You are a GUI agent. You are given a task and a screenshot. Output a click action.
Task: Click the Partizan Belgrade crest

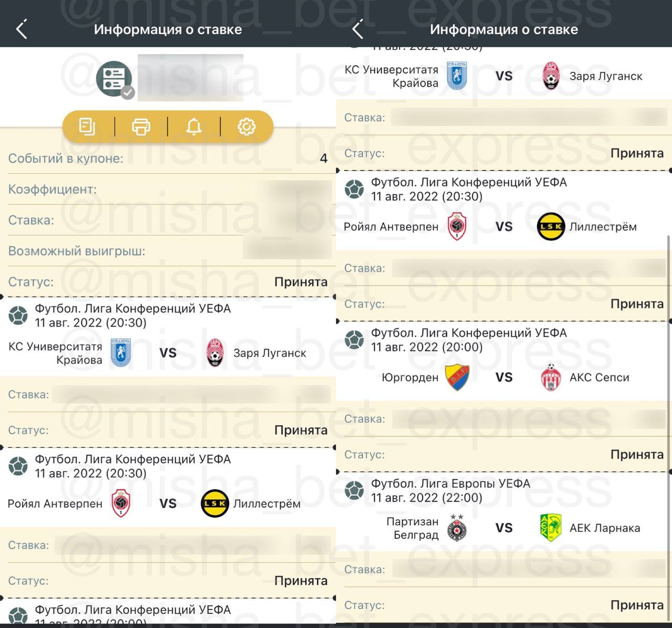[457, 528]
